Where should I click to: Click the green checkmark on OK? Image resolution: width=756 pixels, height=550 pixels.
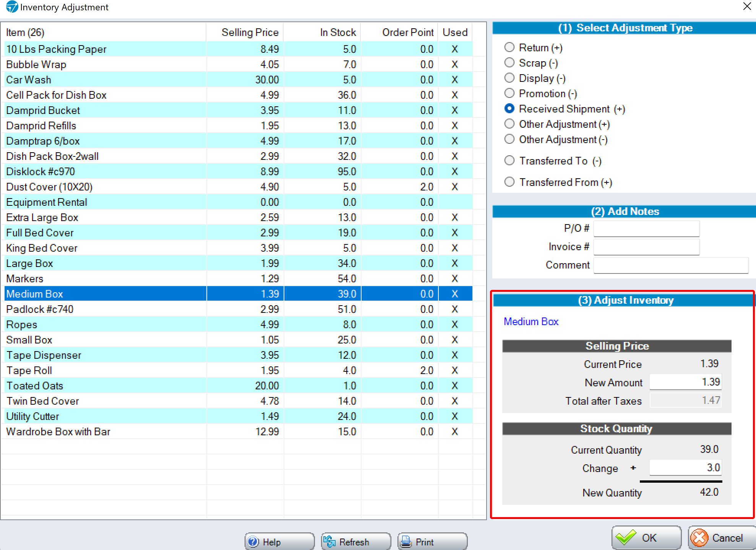coord(626,537)
